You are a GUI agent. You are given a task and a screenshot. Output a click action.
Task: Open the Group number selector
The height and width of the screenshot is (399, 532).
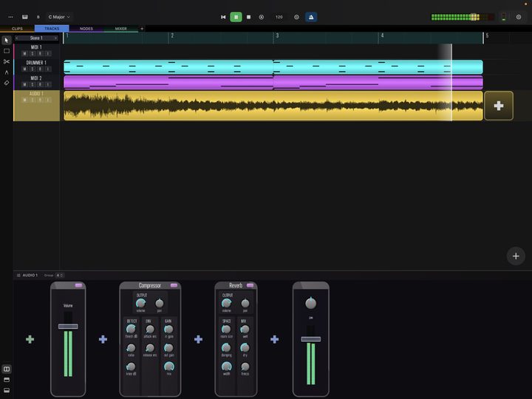click(59, 275)
